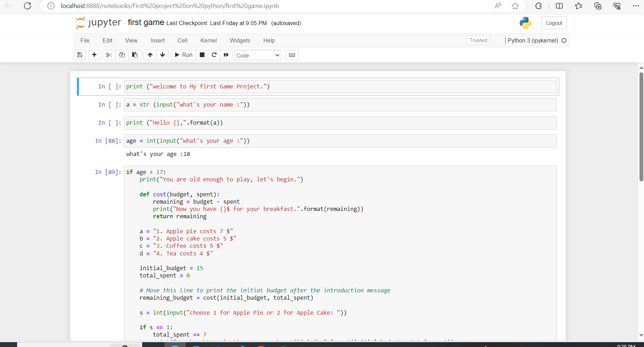Save notebook with the floppy disk icon
644x347 pixels.
pyautogui.click(x=80, y=55)
